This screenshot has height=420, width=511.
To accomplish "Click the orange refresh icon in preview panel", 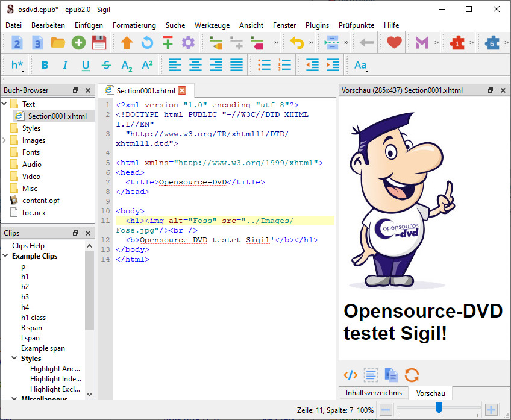I will [412, 375].
